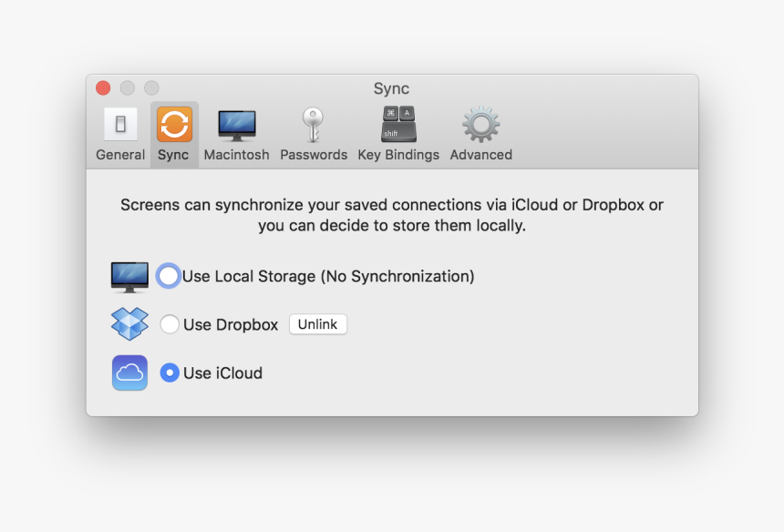This screenshot has width=784, height=532.
Task: Click the 'Use Dropbox' label text
Action: [x=231, y=324]
